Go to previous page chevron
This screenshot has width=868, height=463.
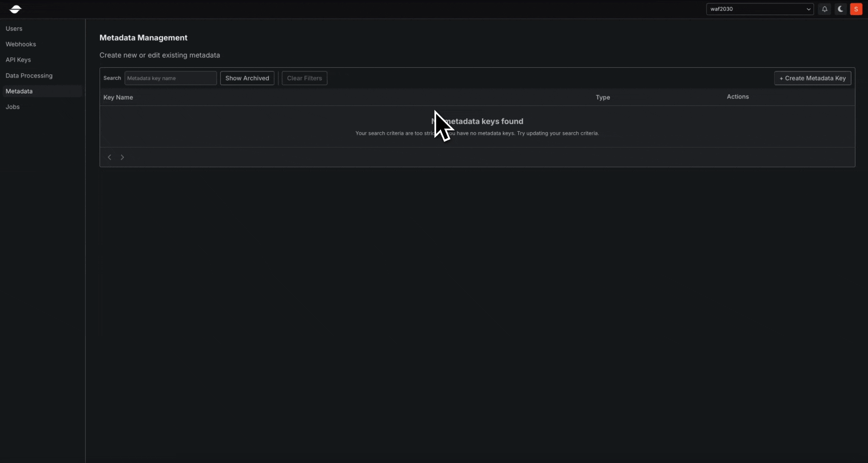[109, 157]
